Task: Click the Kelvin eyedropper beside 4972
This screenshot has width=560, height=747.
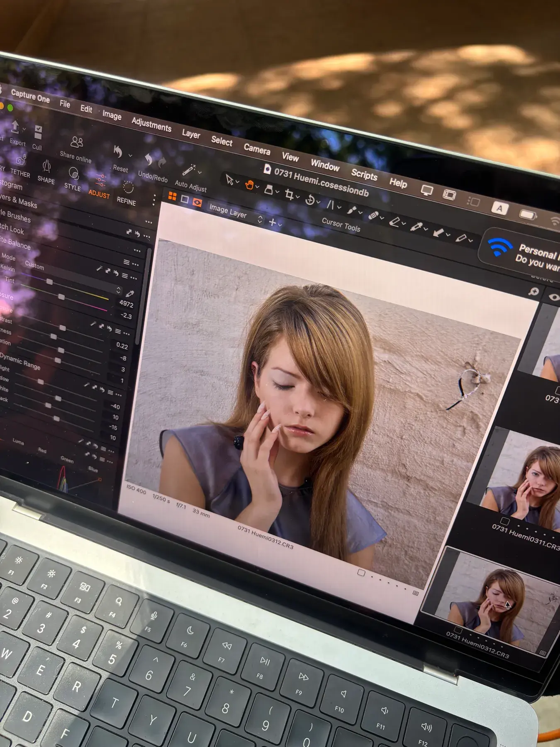Action: [x=130, y=294]
